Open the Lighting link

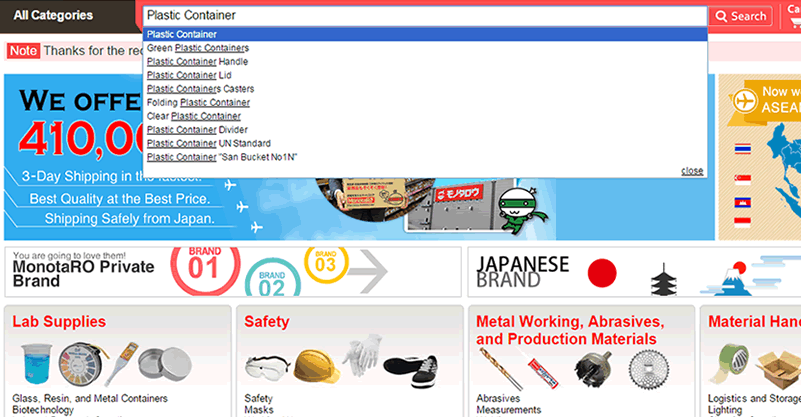click(725, 410)
